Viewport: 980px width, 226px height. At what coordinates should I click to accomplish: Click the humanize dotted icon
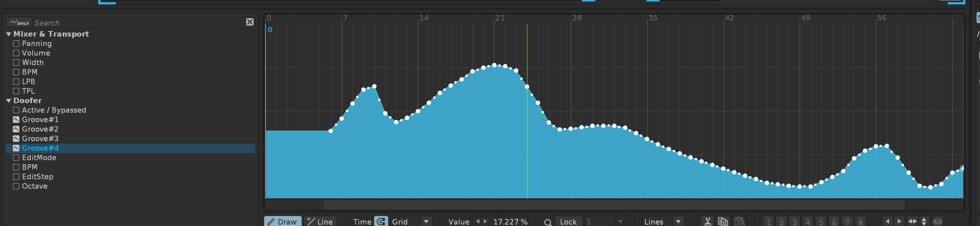click(x=937, y=222)
